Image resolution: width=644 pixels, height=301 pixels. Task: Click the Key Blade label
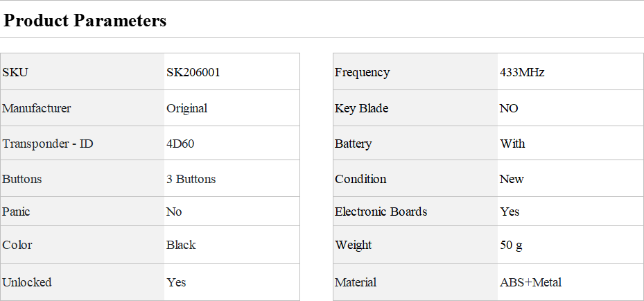point(361,108)
